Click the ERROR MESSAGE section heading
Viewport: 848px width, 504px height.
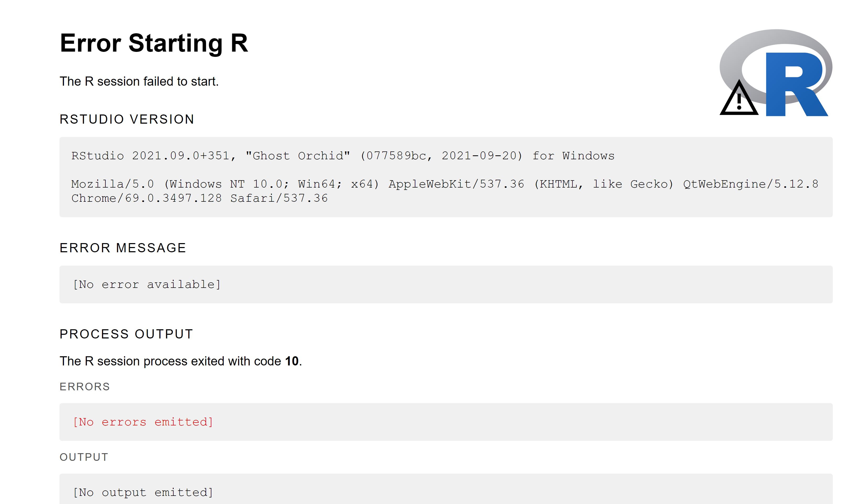pos(123,248)
